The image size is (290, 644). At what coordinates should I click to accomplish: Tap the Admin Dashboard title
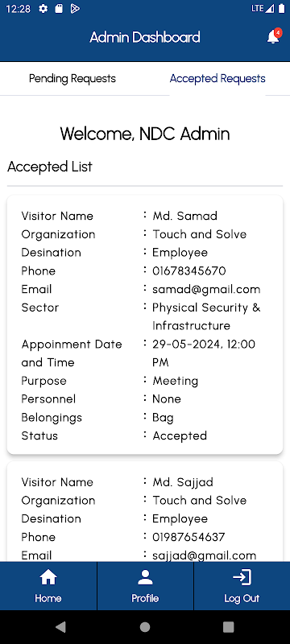[x=145, y=37]
